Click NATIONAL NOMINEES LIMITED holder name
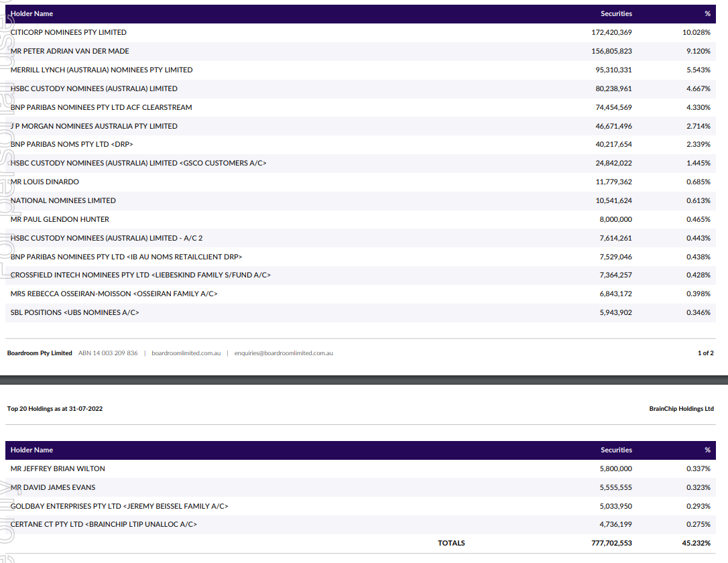Screen dimensions: 728x563 pos(63,200)
